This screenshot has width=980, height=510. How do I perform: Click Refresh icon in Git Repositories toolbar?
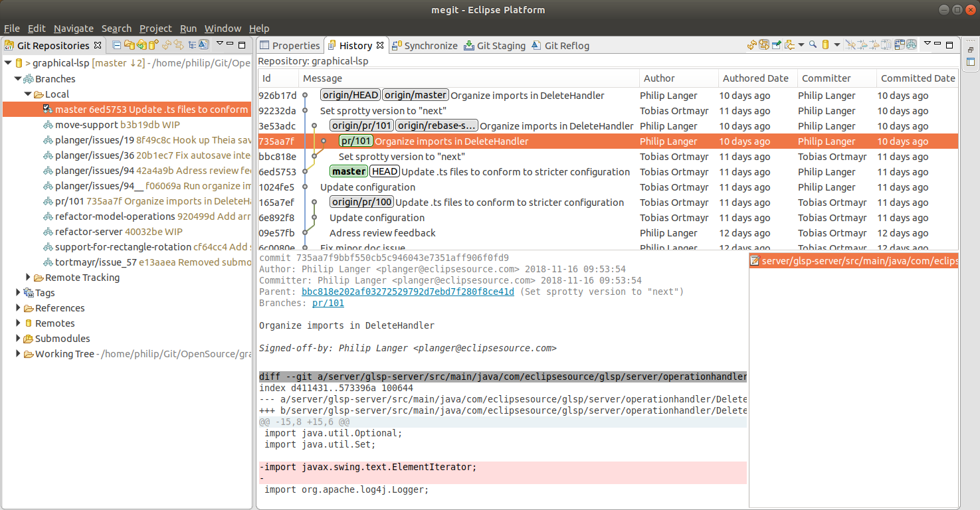[167, 45]
